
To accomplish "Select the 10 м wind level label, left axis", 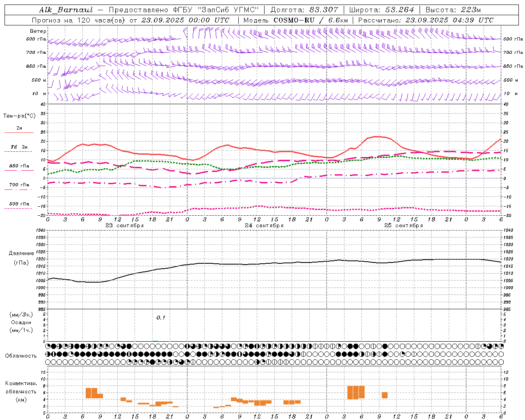I will [39, 94].
